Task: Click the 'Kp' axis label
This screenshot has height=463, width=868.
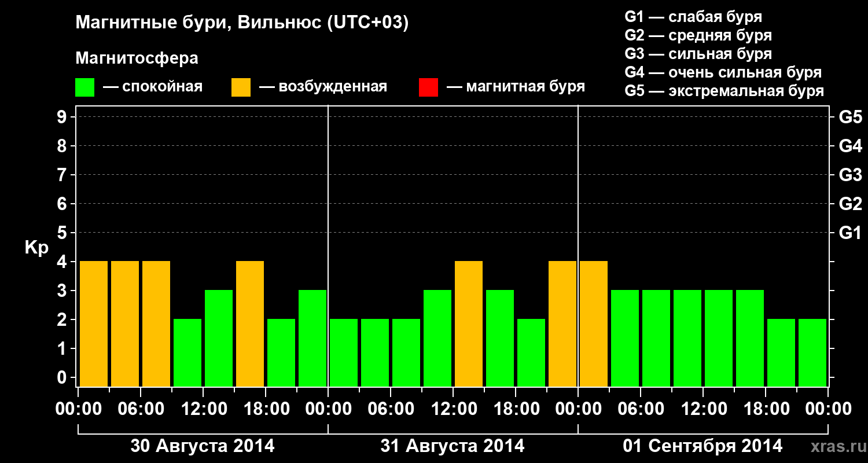Action: [x=36, y=248]
